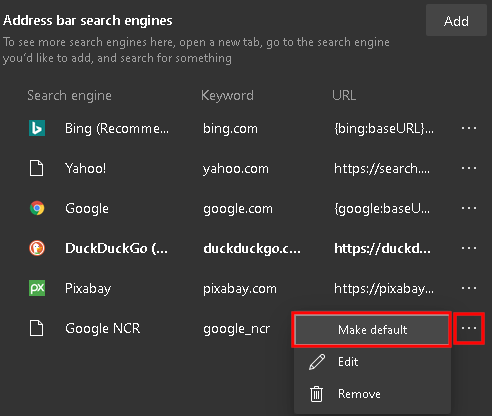The width and height of the screenshot is (492, 416).
Task: Click the 'yahoo.com' keyword
Action: coord(236,169)
